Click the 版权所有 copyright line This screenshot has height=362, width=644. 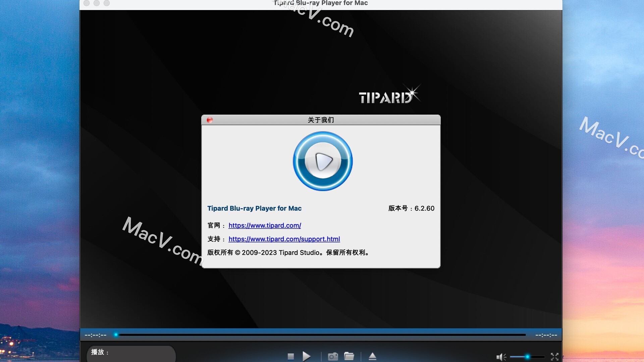pyautogui.click(x=288, y=252)
